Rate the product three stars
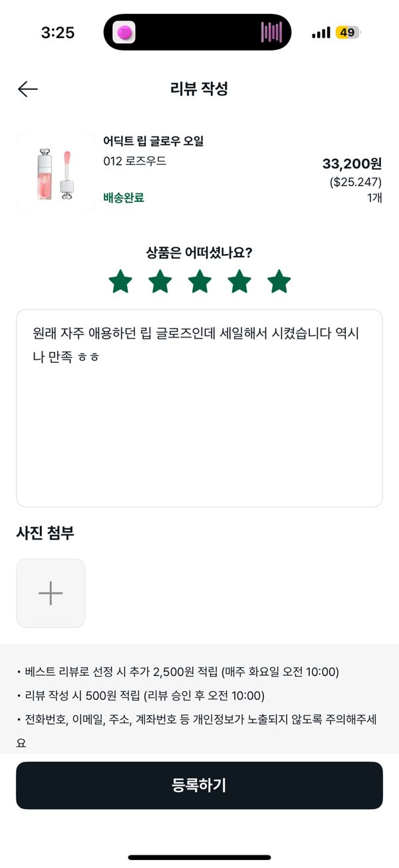Screen dimensions: 399x868 199,282
